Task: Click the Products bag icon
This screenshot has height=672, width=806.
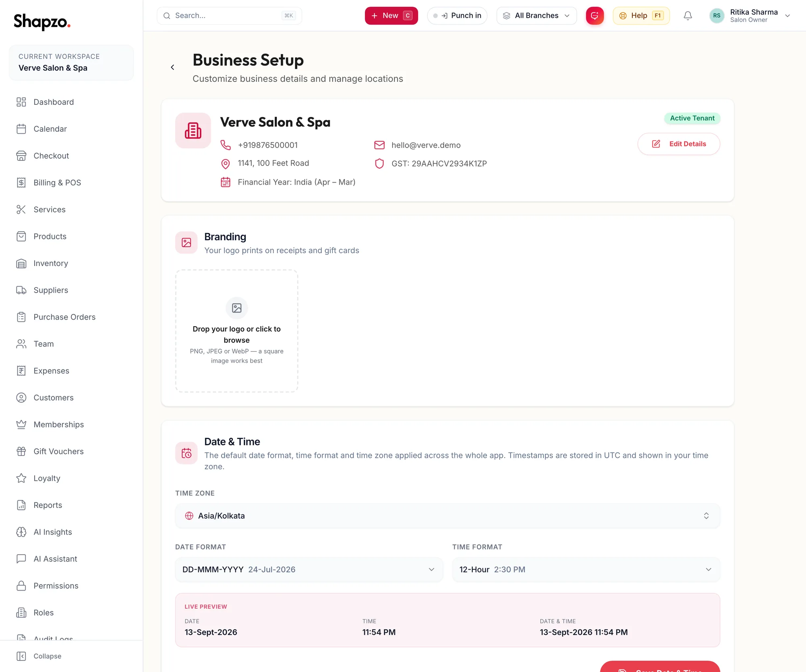Action: click(x=21, y=236)
